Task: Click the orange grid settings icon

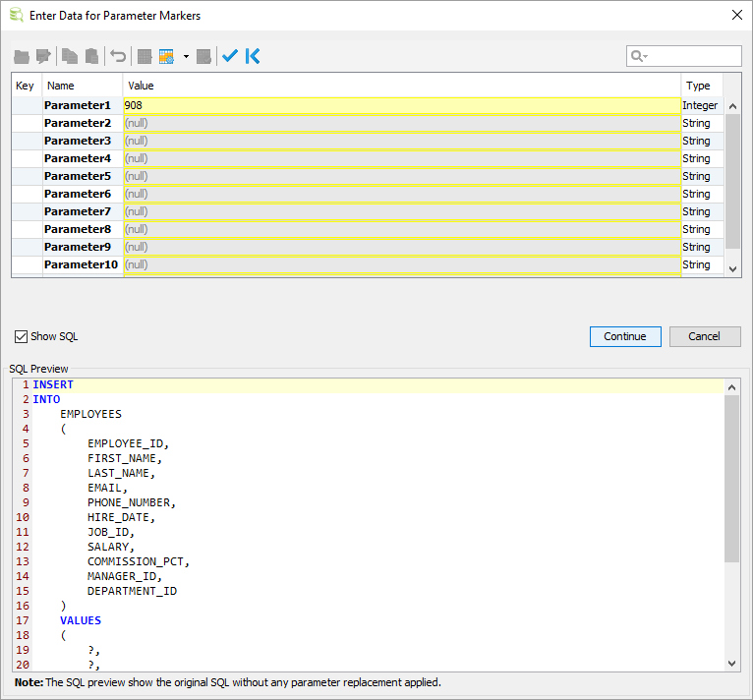Action: [x=166, y=57]
